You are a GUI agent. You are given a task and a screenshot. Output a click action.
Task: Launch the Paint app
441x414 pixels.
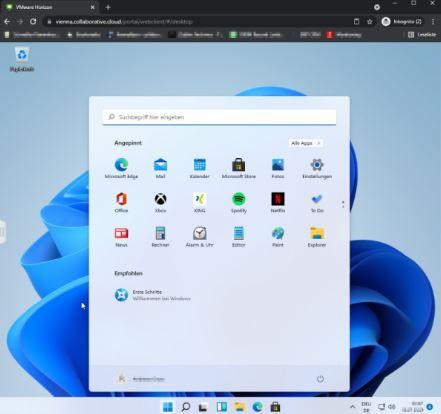[278, 237]
